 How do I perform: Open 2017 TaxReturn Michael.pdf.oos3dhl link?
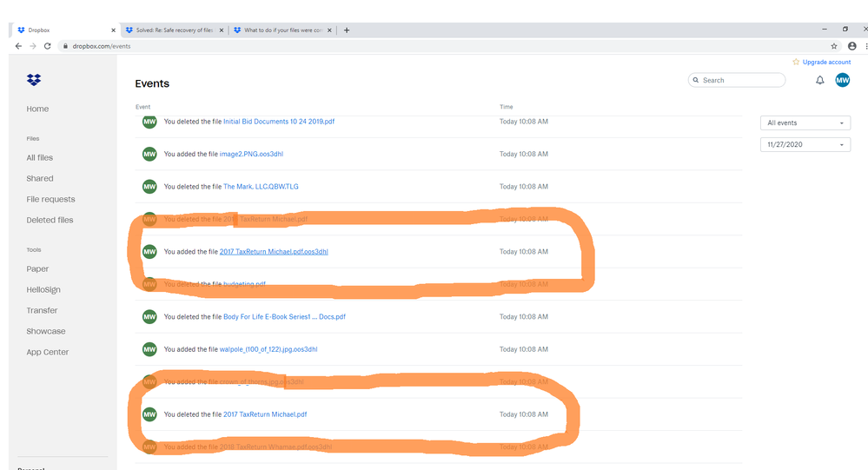click(x=274, y=251)
